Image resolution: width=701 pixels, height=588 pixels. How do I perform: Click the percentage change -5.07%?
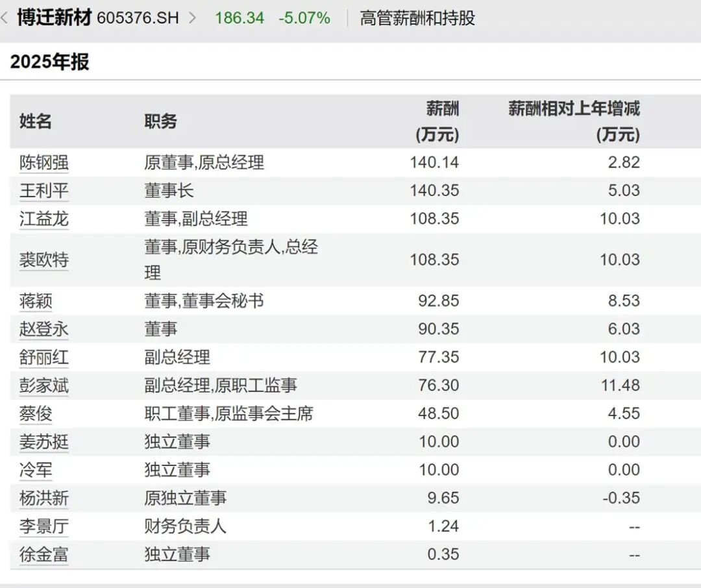point(304,18)
